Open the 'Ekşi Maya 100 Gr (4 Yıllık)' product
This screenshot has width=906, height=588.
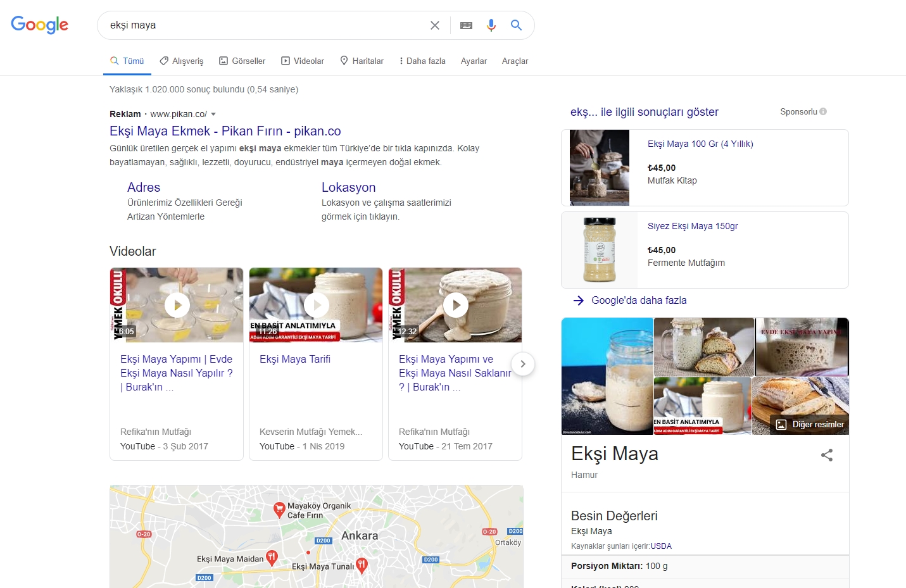(x=700, y=144)
